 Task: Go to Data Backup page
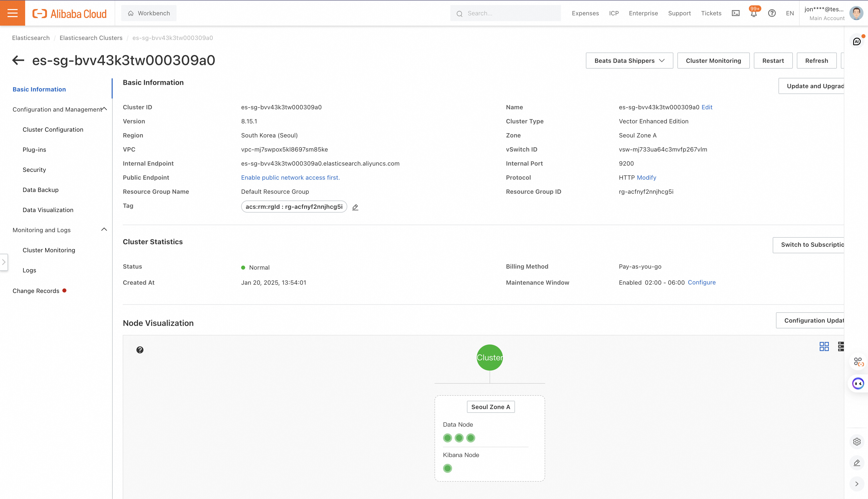[40, 190]
